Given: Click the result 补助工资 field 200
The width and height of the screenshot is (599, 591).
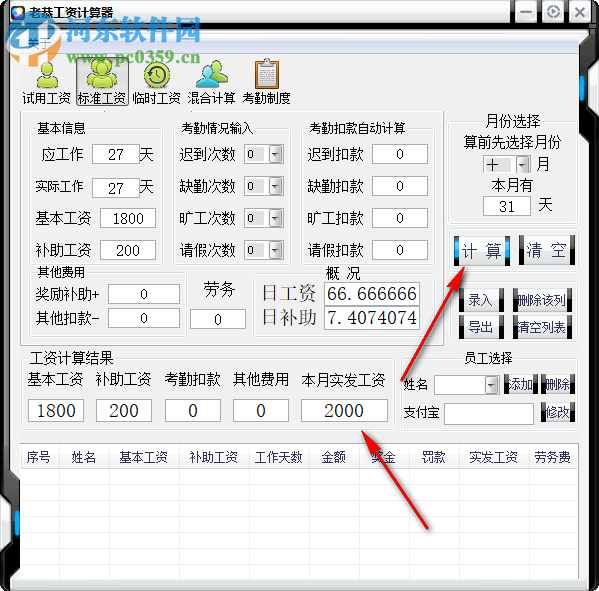Looking at the screenshot, I should pos(124,411).
